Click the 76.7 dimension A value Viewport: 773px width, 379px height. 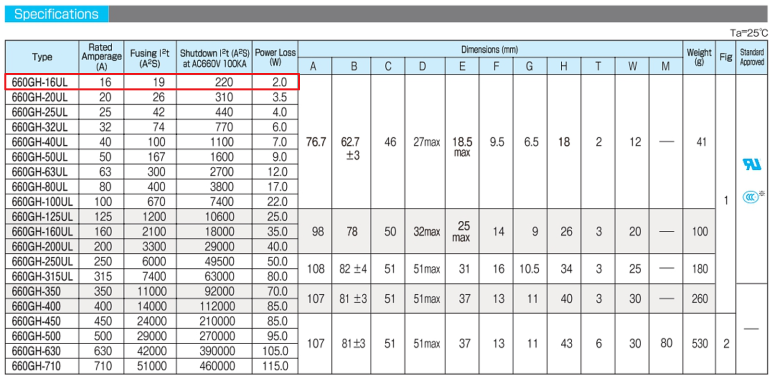point(316,142)
